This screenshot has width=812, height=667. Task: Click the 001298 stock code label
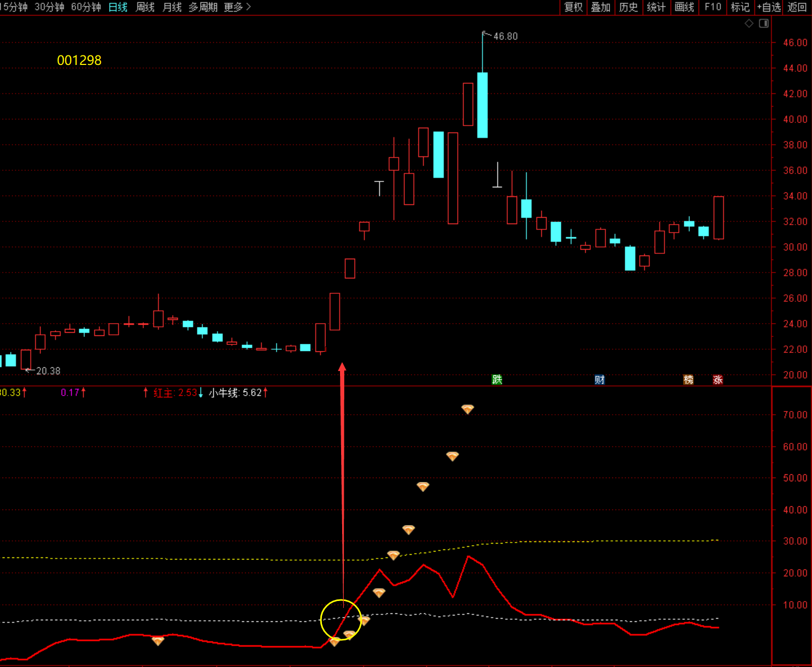(79, 60)
